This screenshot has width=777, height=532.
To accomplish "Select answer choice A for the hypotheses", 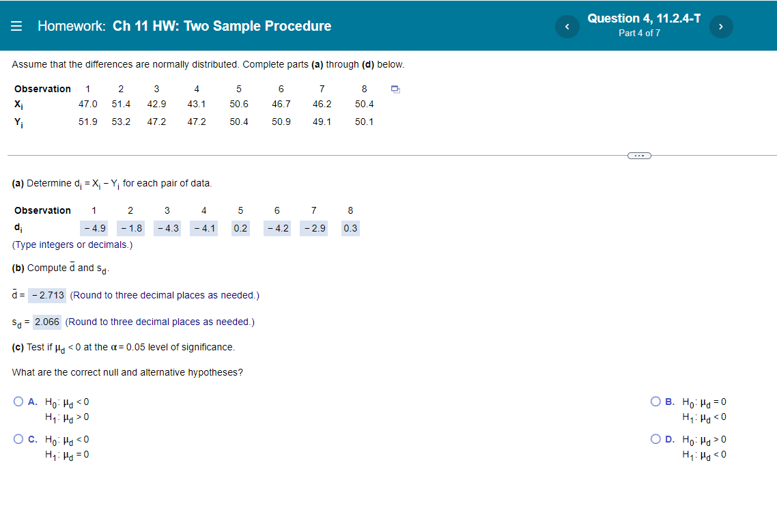I will pyautogui.click(x=18, y=401).
